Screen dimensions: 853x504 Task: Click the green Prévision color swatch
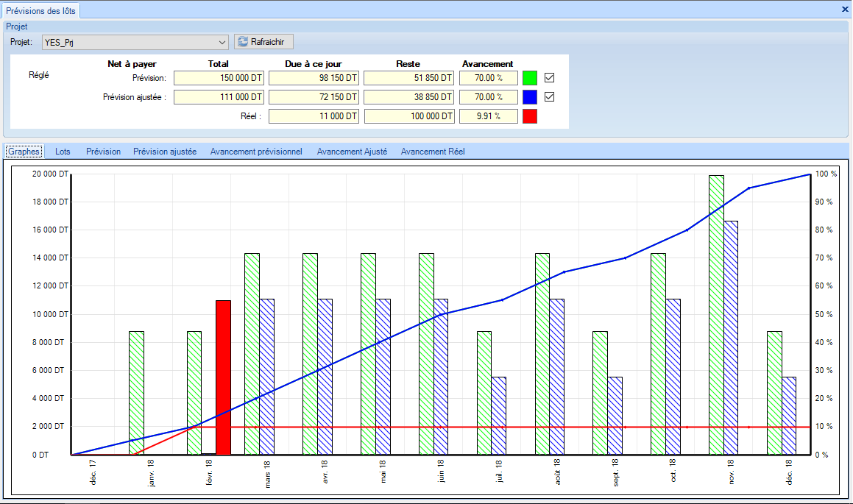[530, 77]
